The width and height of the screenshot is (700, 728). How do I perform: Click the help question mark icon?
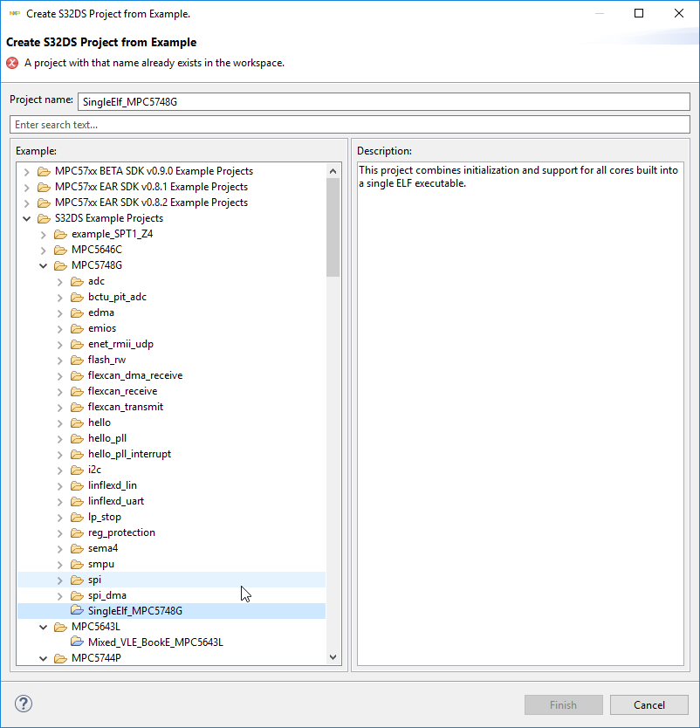24,704
